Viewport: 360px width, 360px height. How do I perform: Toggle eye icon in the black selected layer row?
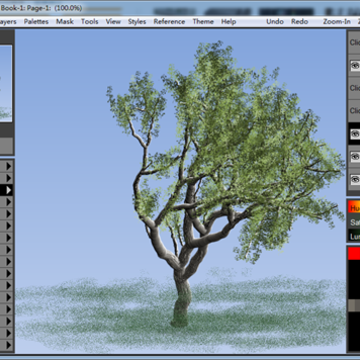coord(355,134)
